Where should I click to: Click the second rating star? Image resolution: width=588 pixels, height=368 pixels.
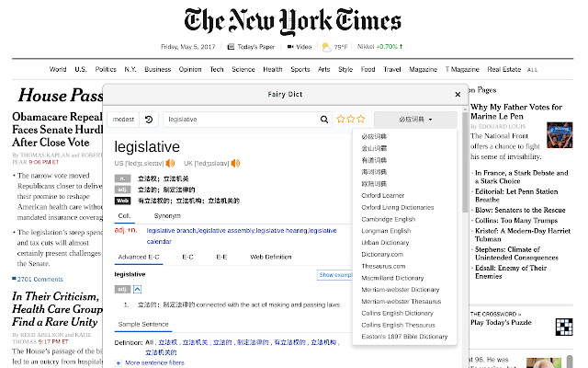tap(351, 119)
